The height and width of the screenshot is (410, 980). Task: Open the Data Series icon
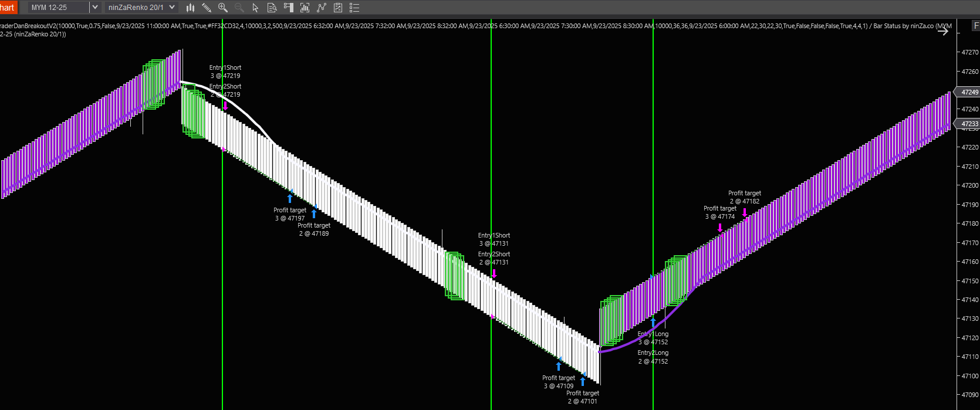pyautogui.click(x=305, y=8)
